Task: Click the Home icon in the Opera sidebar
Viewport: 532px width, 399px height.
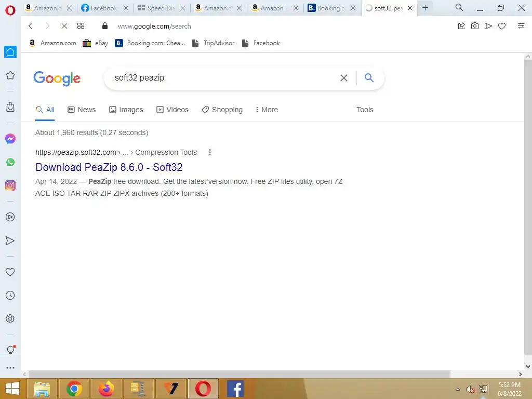Action: coord(10,52)
